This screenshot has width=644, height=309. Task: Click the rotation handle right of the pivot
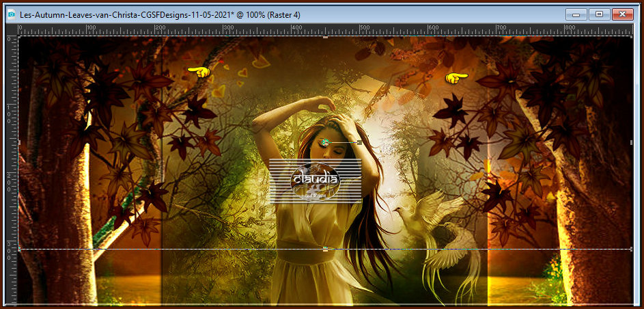(x=360, y=142)
